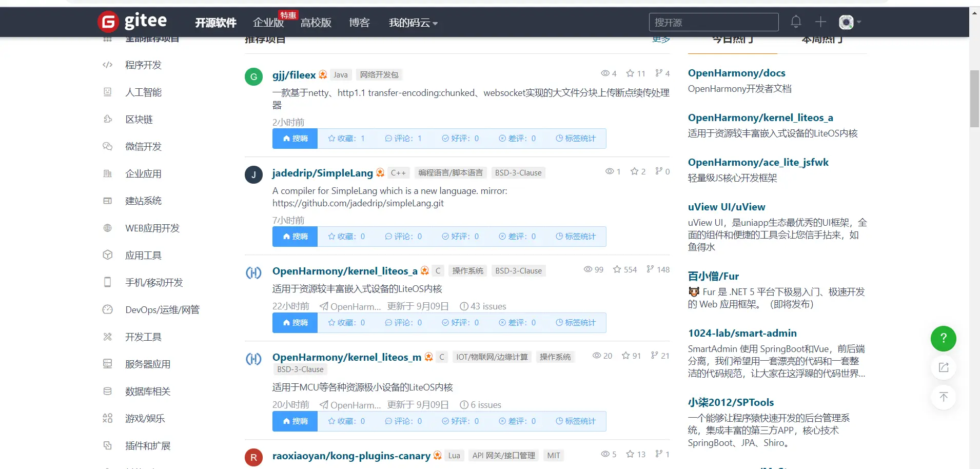The image size is (980, 469).
Task: Click the 43 issues link
Action: pyautogui.click(x=483, y=306)
